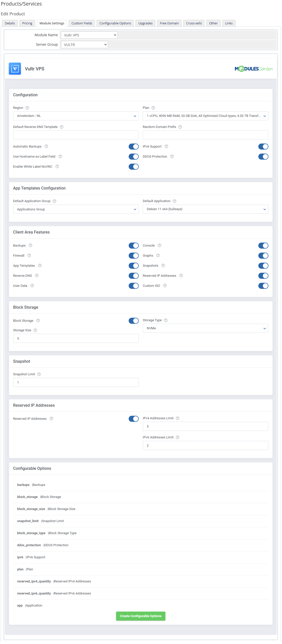Image resolution: width=282 pixels, height=644 pixels.
Task: Toggle Snapshots client area feature
Action: (x=263, y=266)
